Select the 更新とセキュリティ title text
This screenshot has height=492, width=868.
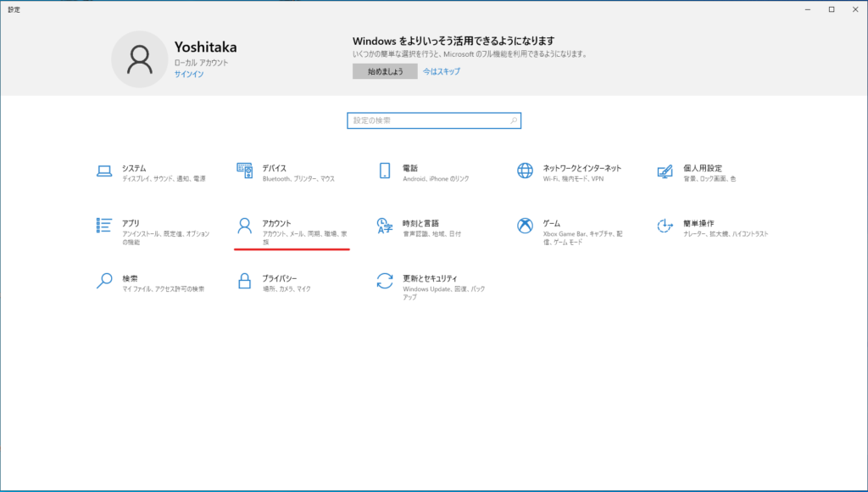click(430, 279)
